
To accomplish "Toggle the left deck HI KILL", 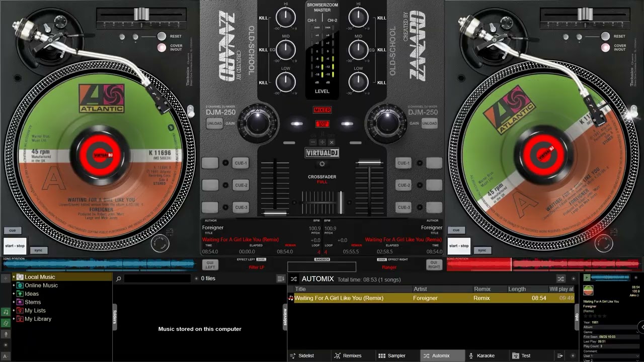I will pos(263,18).
